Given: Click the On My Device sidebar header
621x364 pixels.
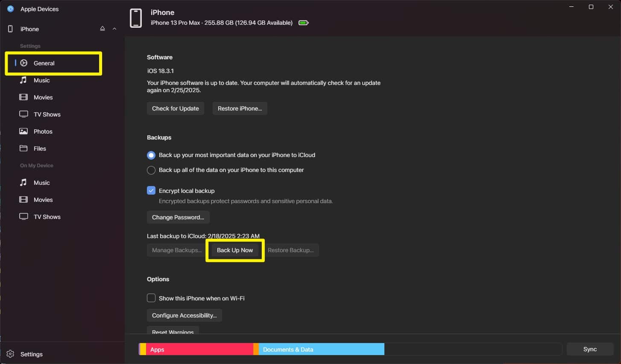Looking at the screenshot, I should click(x=37, y=166).
